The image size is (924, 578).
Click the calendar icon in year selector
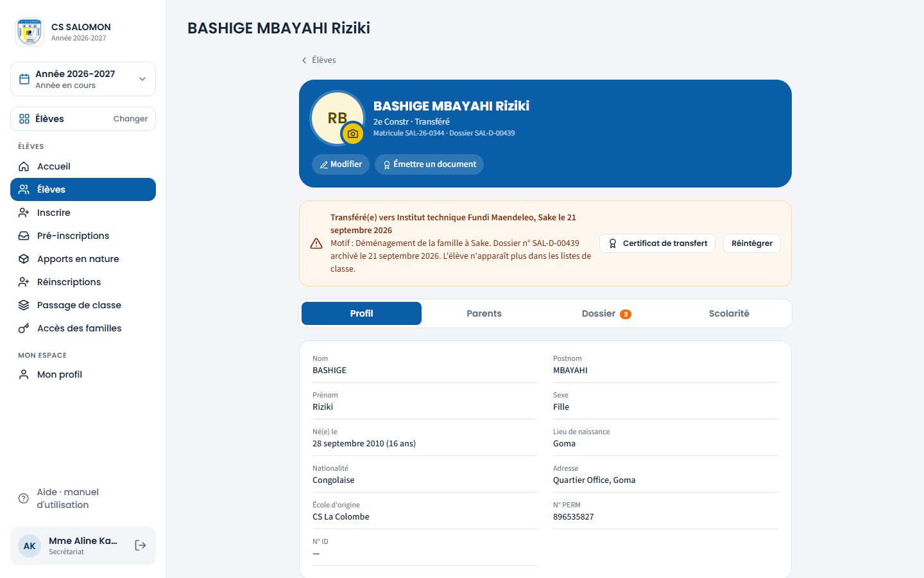pyautogui.click(x=24, y=79)
